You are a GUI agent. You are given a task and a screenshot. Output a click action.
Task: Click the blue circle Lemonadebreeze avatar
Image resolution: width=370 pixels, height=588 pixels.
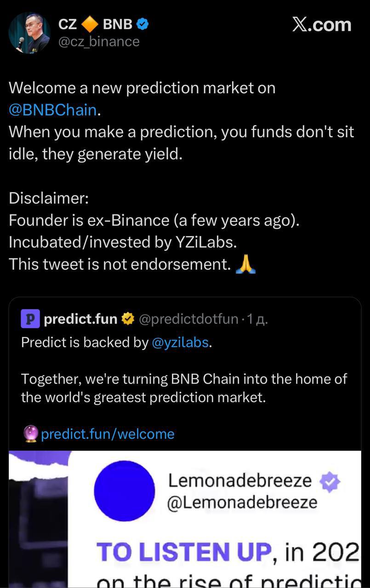(x=125, y=491)
